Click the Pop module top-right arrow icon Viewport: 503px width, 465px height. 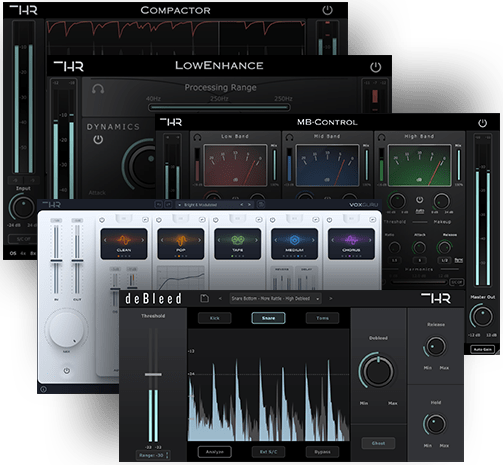(202, 219)
